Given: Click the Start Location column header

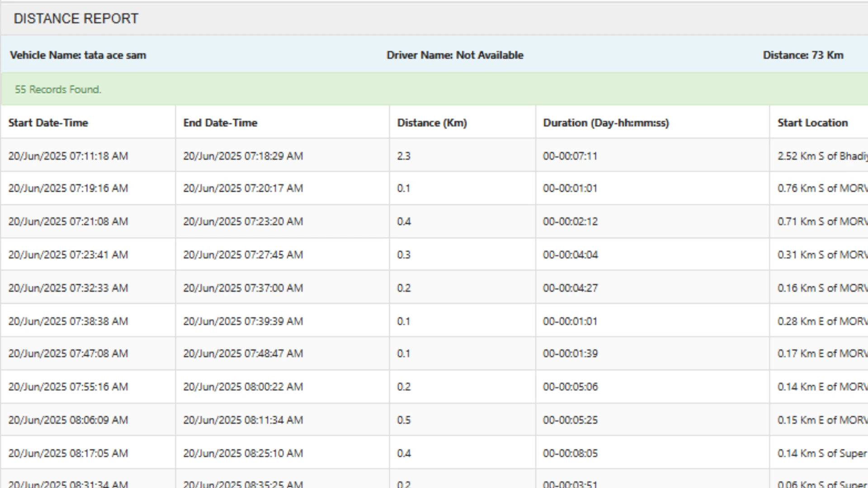Looking at the screenshot, I should [x=812, y=123].
